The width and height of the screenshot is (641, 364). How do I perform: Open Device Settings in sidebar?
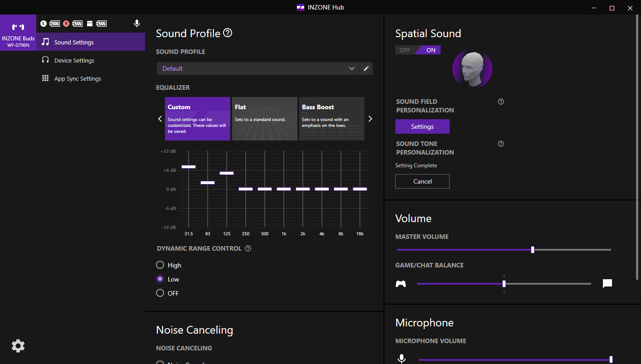pyautogui.click(x=74, y=60)
